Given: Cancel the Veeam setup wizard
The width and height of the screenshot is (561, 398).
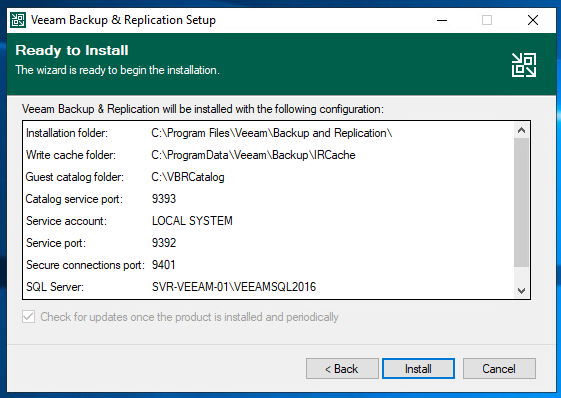Looking at the screenshot, I should (x=499, y=368).
